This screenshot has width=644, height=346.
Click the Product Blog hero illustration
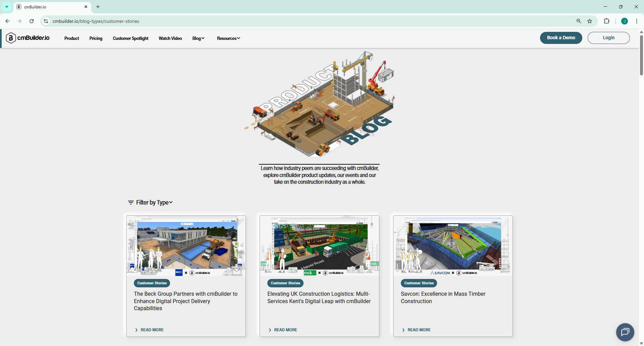319,104
